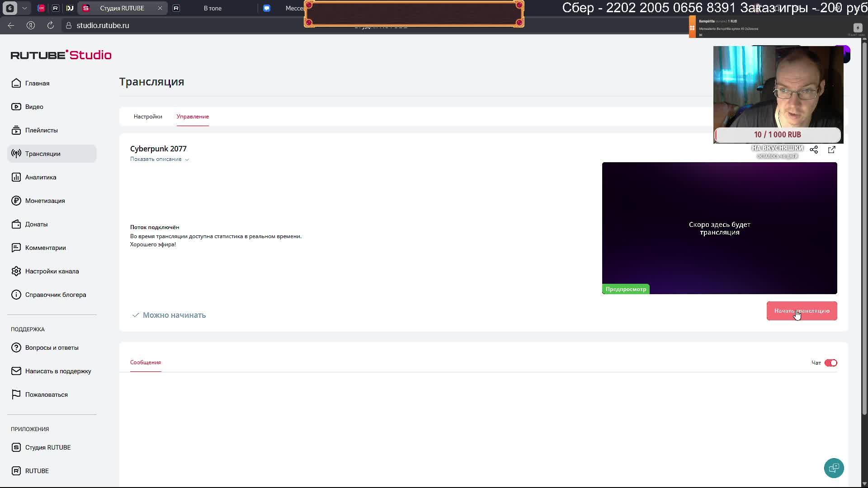This screenshot has width=868, height=488.
Task: Open the Видео section icon
Action: [x=16, y=107]
